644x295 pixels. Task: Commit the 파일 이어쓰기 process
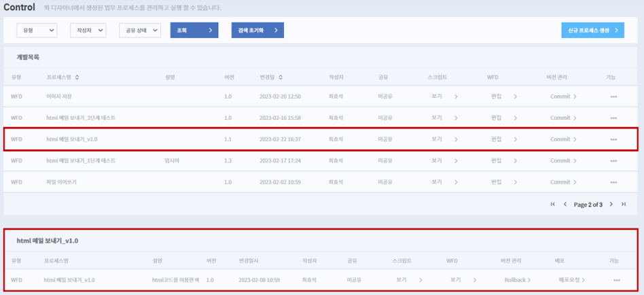coord(564,182)
